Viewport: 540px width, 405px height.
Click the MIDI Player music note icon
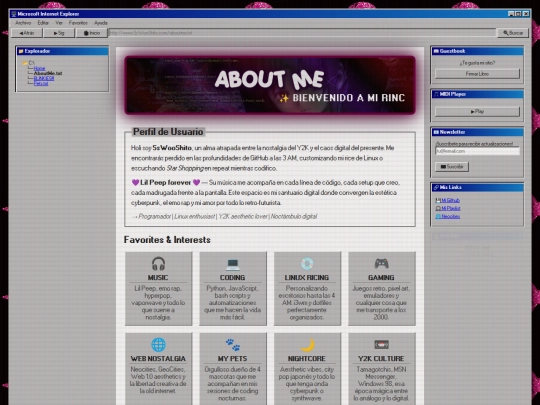[x=436, y=94]
